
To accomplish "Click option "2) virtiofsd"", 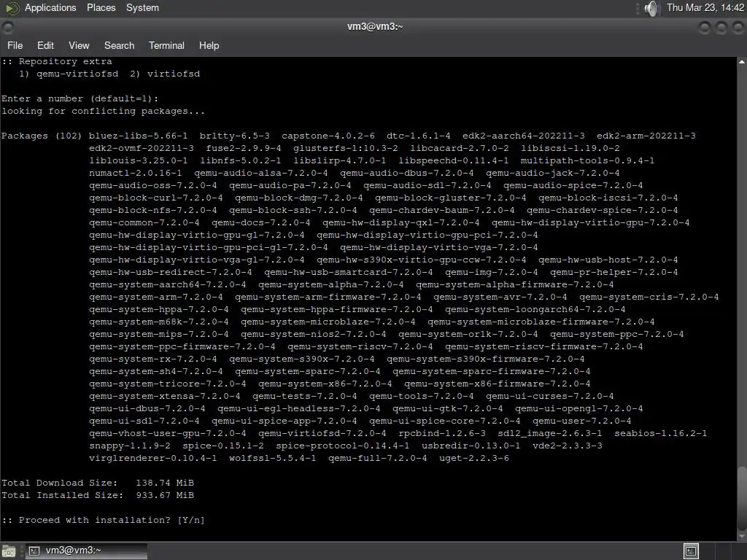I will pyautogui.click(x=165, y=74).
